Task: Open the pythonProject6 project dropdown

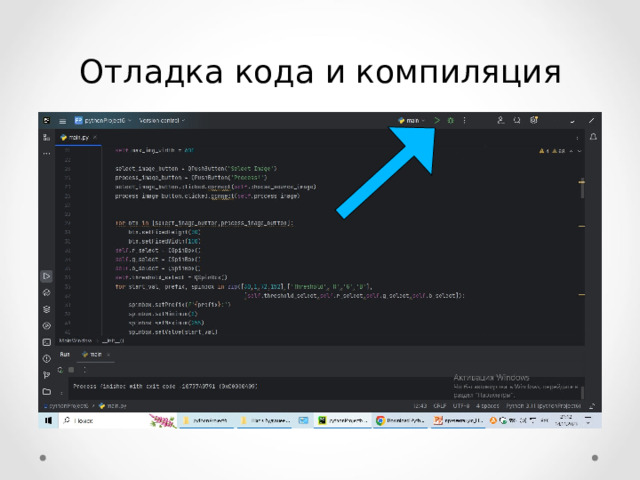Action: click(103, 120)
